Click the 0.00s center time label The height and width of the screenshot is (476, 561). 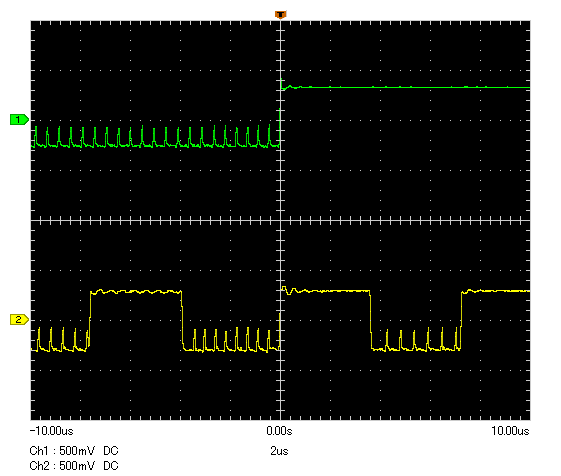tap(279, 431)
